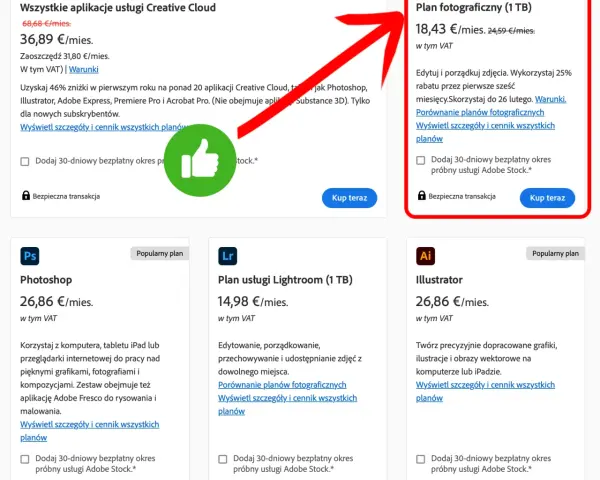This screenshot has height=480, width=600.
Task: Click the lock icon in Creative Cloud card
Action: [x=26, y=196]
